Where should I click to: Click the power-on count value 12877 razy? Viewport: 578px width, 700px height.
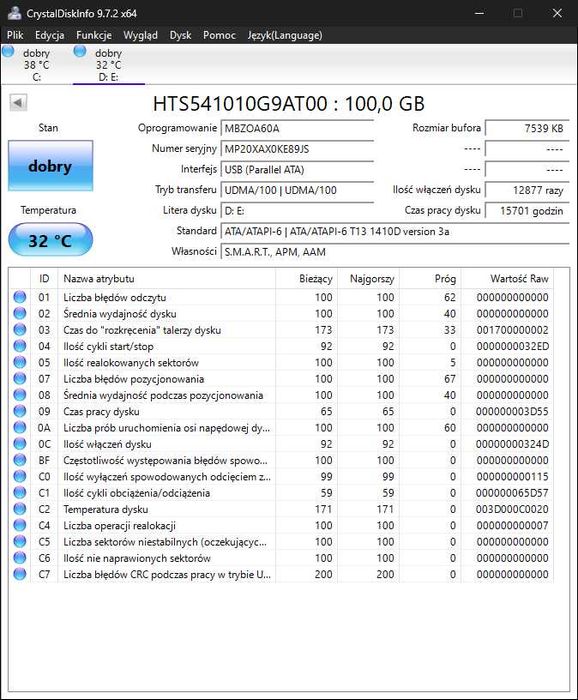coord(527,190)
